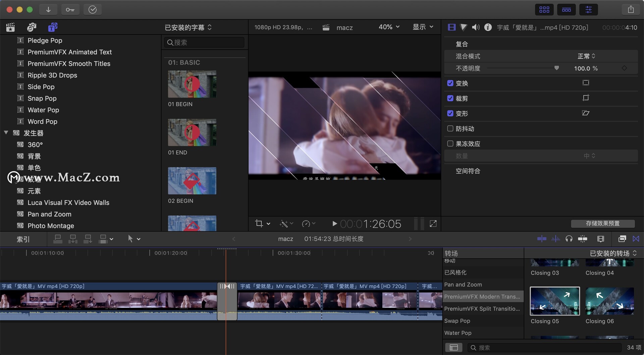Switch to the Video inspector filmstrip tab
Screen dimensions: 644x355
click(452, 27)
